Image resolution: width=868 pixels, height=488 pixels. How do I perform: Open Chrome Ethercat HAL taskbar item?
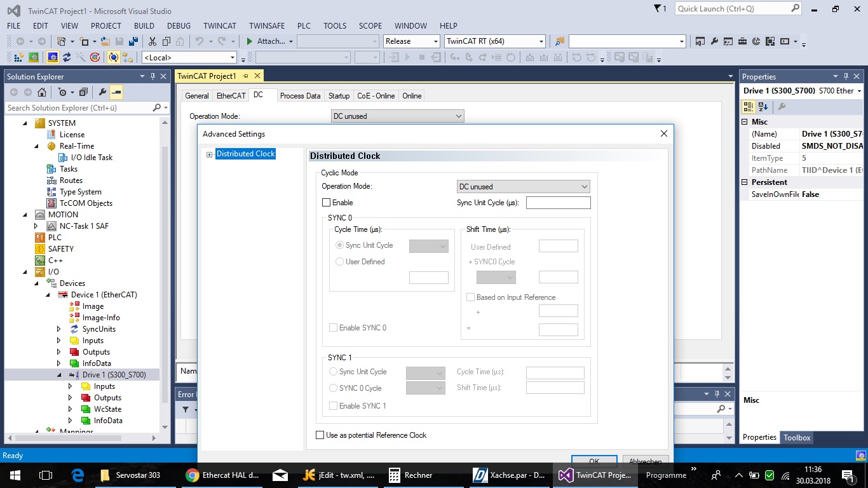pyautogui.click(x=223, y=475)
